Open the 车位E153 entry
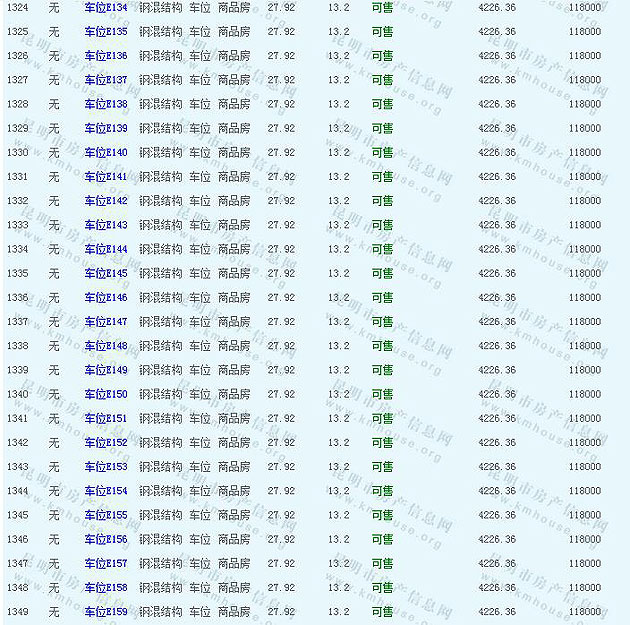Image resolution: width=630 pixels, height=625 pixels. 105,467
